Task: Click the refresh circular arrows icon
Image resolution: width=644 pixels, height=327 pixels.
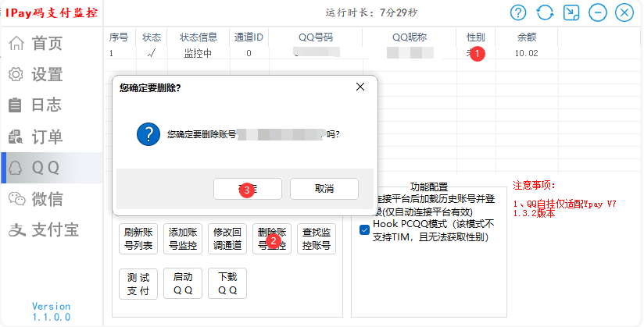Action: coord(545,12)
